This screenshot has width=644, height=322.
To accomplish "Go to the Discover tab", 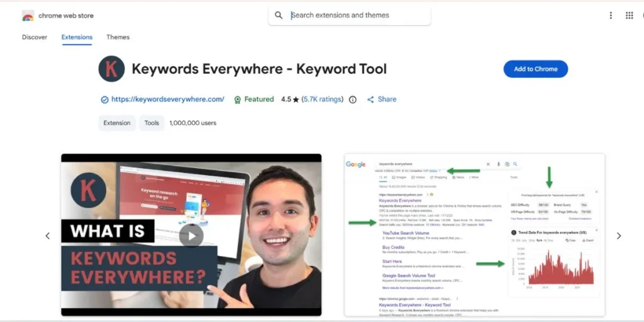I will tap(35, 37).
